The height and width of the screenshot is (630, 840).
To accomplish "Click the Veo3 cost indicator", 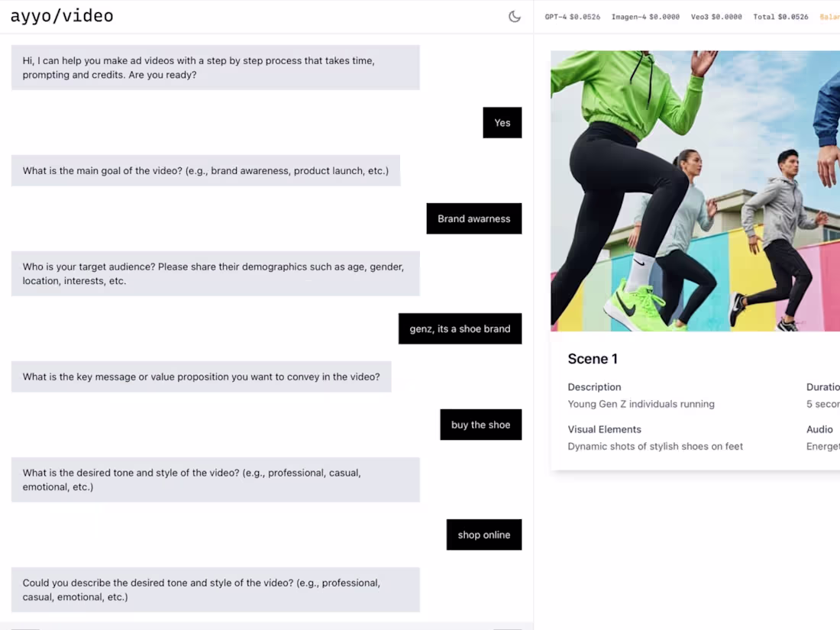I will 716,17.
